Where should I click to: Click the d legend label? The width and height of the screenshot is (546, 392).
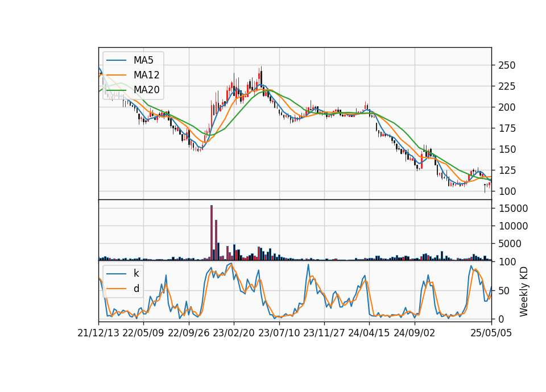pos(136,289)
